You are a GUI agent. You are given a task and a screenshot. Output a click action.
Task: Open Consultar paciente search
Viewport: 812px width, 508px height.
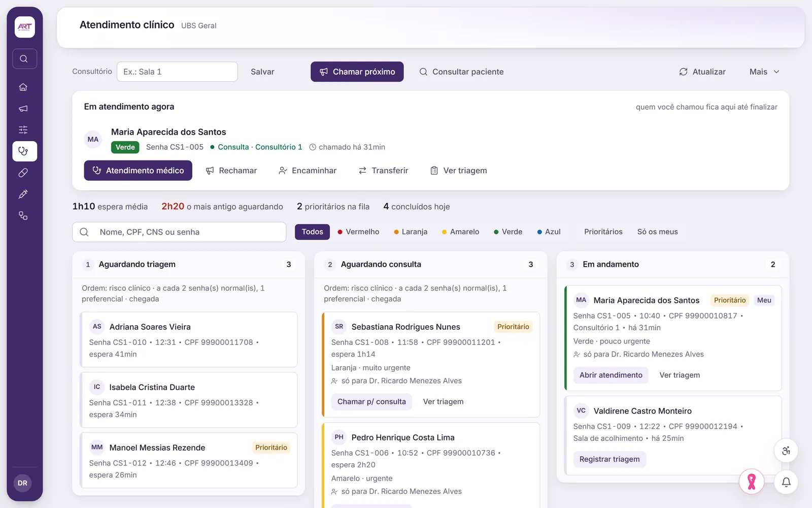point(461,72)
